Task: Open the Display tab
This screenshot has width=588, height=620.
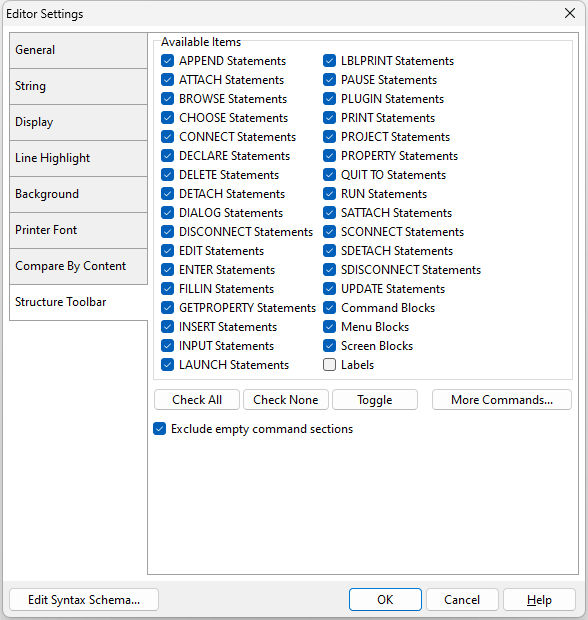Action: pos(78,122)
